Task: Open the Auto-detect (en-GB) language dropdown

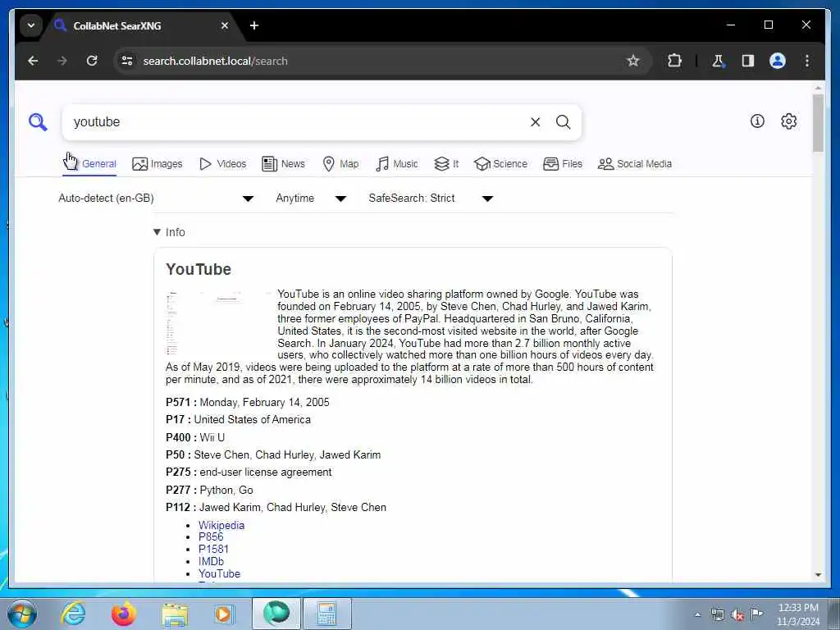Action: (156, 199)
